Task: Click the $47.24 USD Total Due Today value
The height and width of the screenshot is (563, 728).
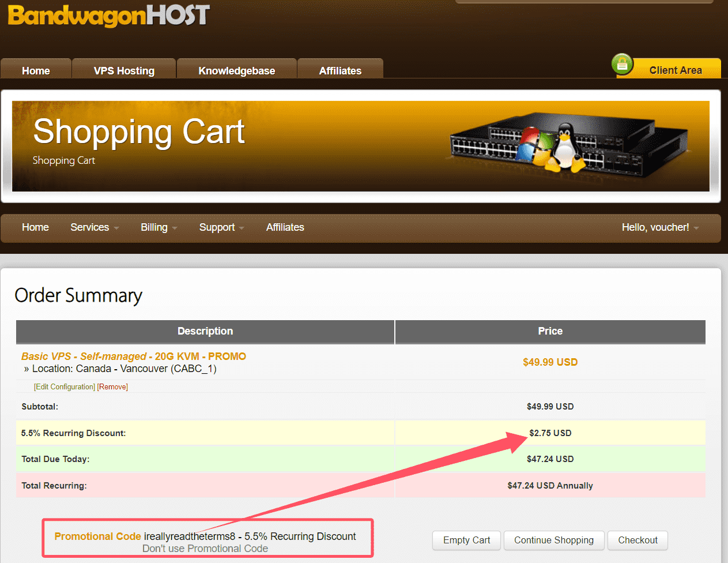Action: pos(550,459)
